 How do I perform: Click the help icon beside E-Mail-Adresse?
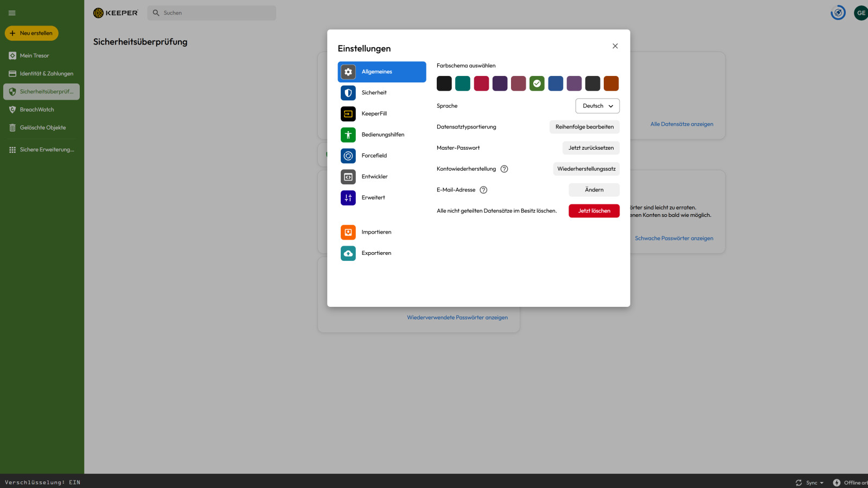pyautogui.click(x=483, y=190)
